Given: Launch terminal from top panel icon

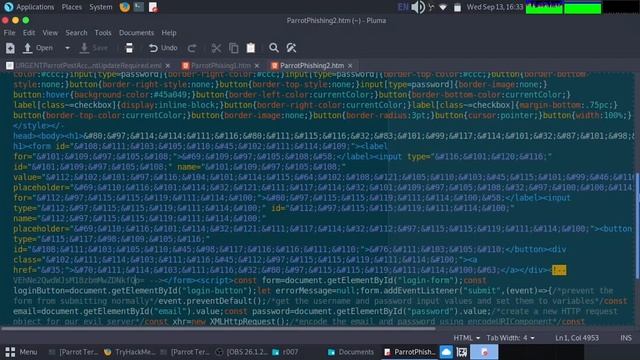Looking at the screenshot, I should [x=139, y=7].
